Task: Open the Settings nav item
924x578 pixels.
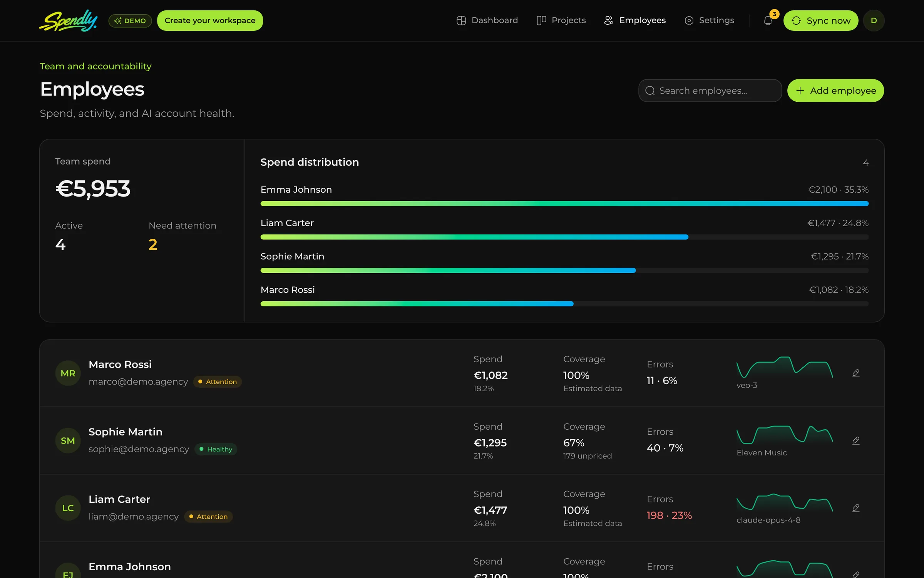Action: pyautogui.click(x=709, y=20)
